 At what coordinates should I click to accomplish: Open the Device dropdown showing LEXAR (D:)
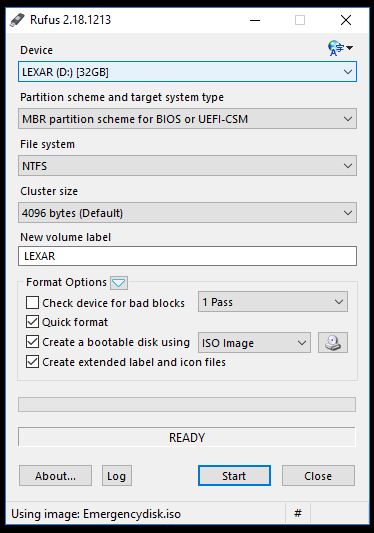(x=187, y=72)
